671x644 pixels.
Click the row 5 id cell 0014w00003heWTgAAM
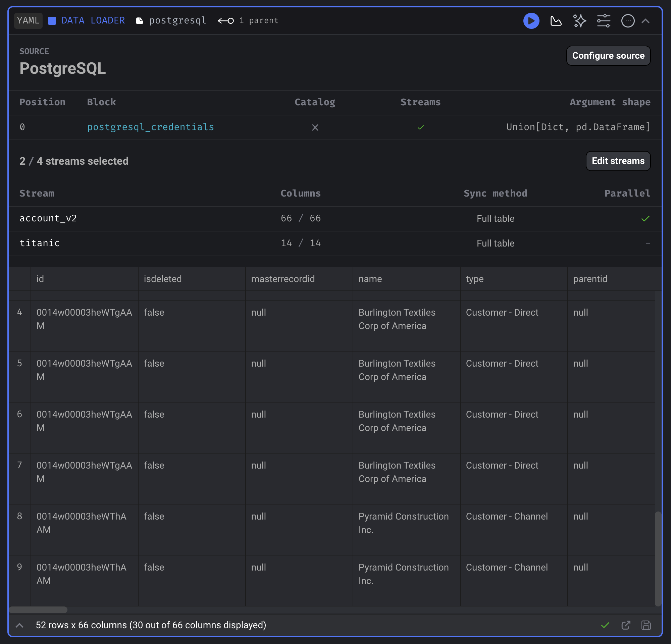coord(84,376)
